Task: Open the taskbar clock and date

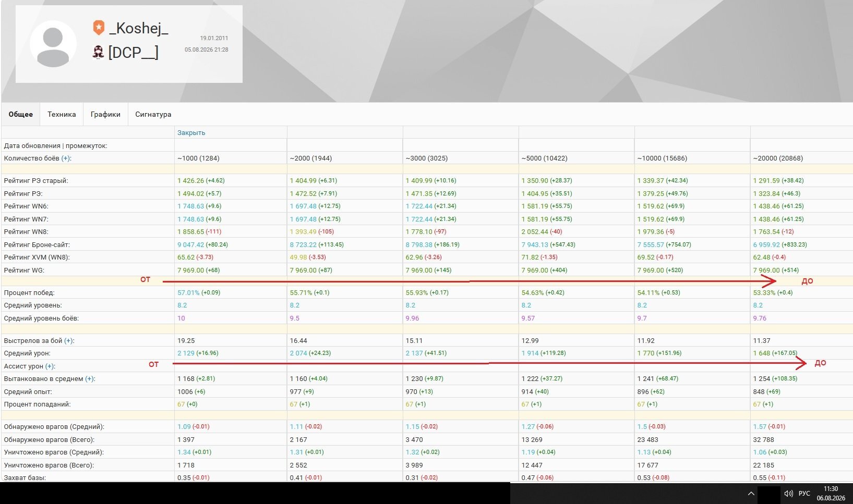Action: (831, 493)
